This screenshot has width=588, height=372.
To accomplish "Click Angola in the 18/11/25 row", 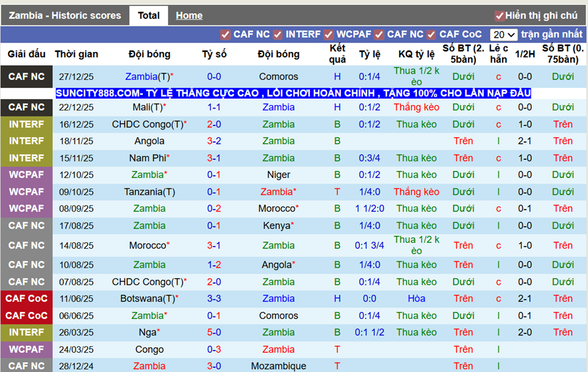I will click(x=149, y=141).
